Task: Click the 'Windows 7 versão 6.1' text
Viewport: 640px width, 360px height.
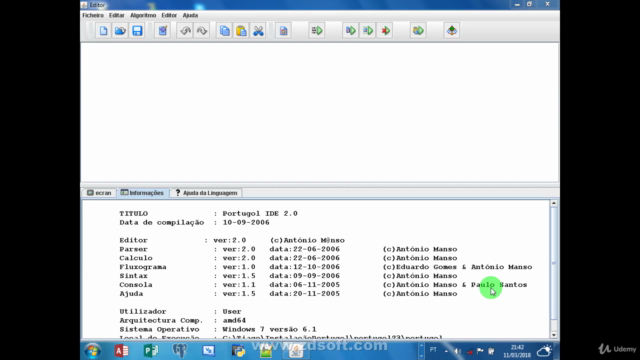Action: [269, 329]
